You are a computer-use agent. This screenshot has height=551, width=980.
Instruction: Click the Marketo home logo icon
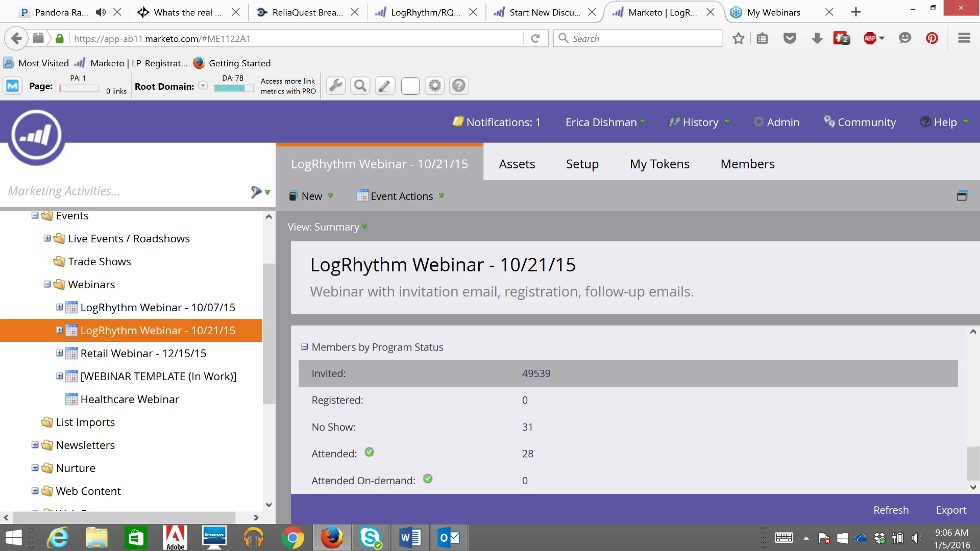pyautogui.click(x=36, y=136)
